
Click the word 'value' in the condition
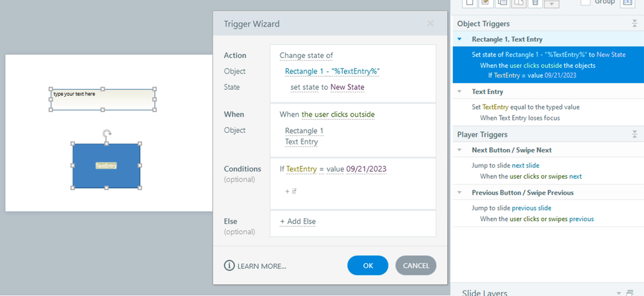pyautogui.click(x=335, y=169)
